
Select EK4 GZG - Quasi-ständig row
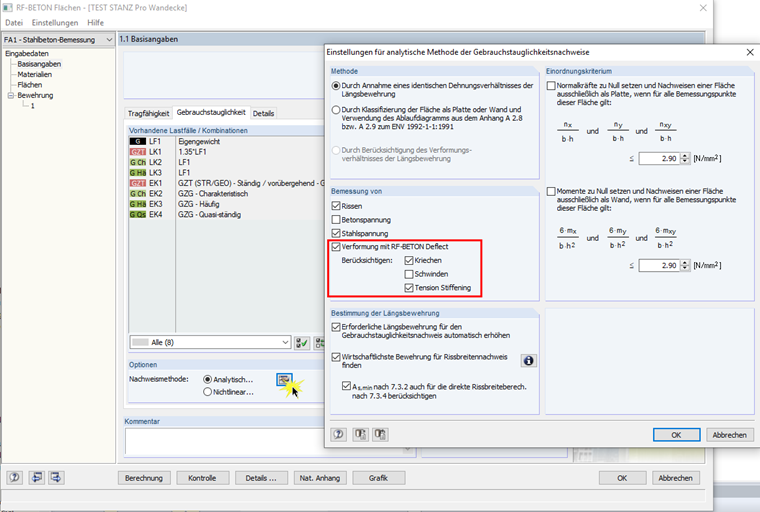click(226, 214)
